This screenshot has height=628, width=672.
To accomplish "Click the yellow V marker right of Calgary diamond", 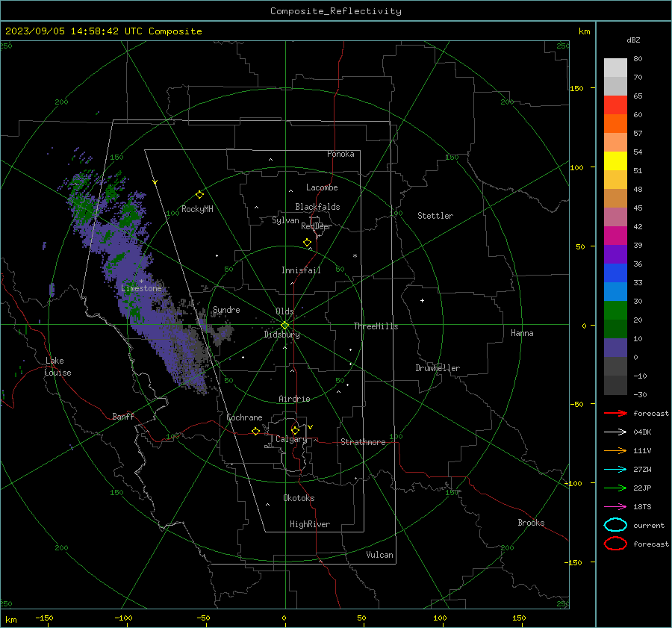I will coord(311,427).
